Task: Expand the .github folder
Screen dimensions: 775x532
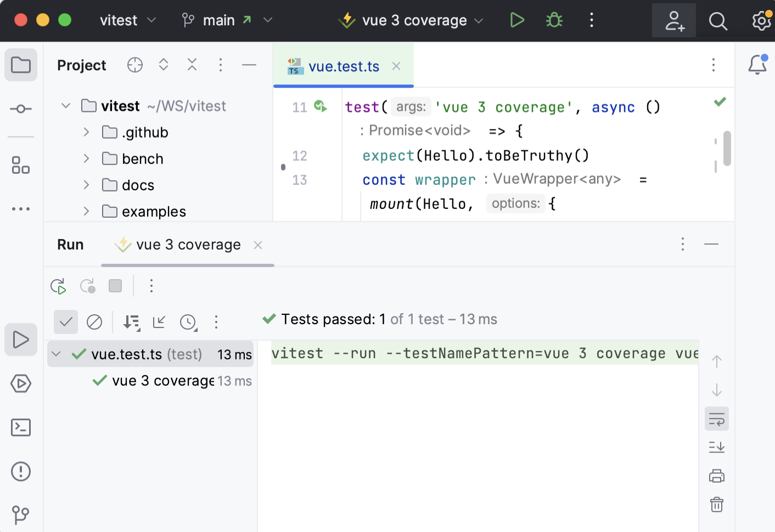Action: tap(86, 132)
